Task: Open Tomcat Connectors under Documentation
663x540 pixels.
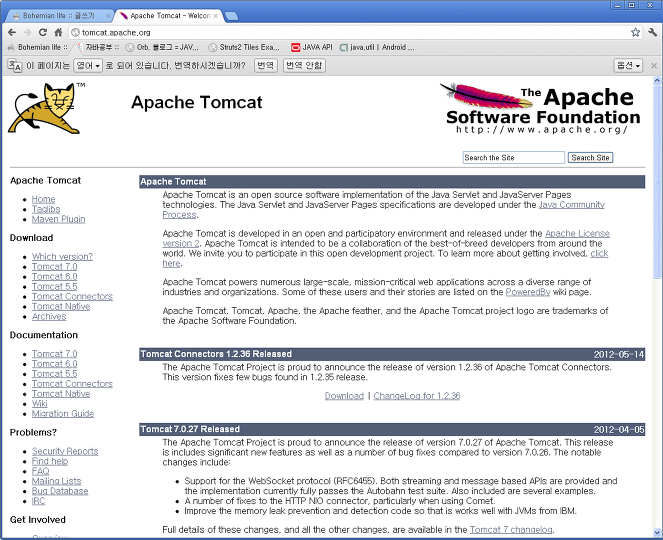Action: click(x=72, y=384)
